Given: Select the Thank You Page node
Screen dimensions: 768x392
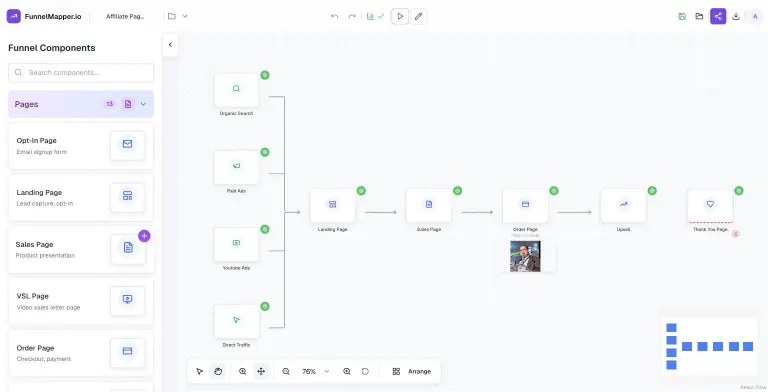Looking at the screenshot, I should click(710, 205).
